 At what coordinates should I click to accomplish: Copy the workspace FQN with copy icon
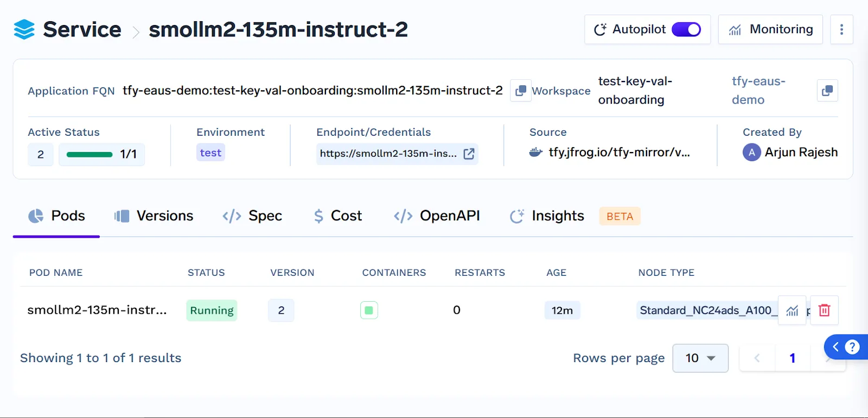[827, 91]
